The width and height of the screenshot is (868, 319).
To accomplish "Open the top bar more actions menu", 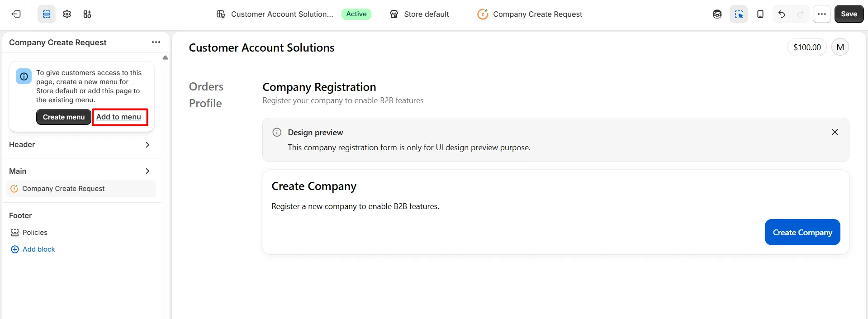I will [x=822, y=14].
